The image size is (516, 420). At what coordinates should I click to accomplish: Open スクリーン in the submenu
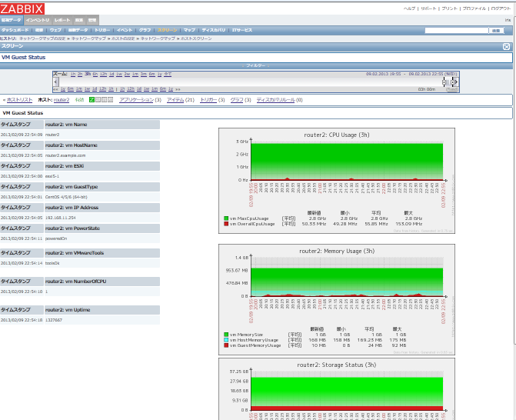coord(167,30)
